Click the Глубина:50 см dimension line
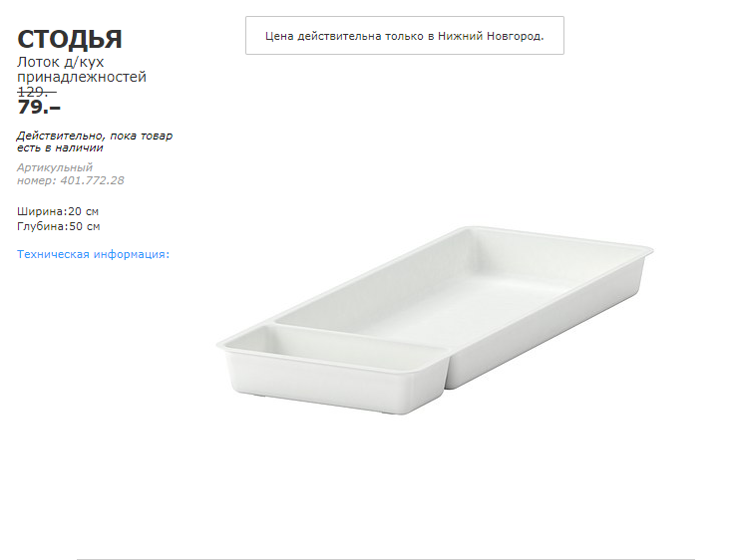The image size is (730, 560). [58, 226]
